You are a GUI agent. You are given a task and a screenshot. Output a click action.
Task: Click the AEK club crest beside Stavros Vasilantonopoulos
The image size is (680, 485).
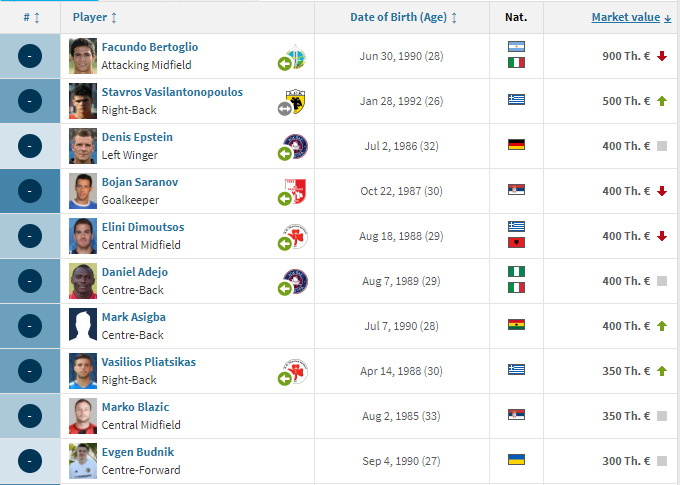coord(296,101)
